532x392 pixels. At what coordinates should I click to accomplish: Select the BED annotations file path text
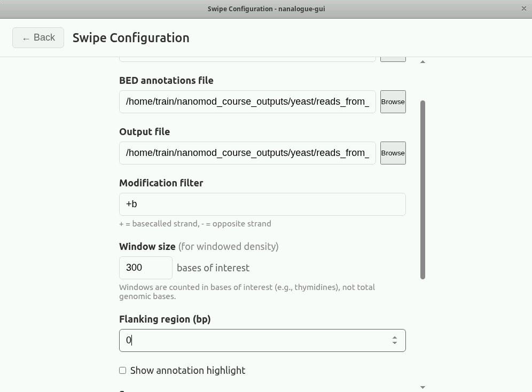click(247, 101)
